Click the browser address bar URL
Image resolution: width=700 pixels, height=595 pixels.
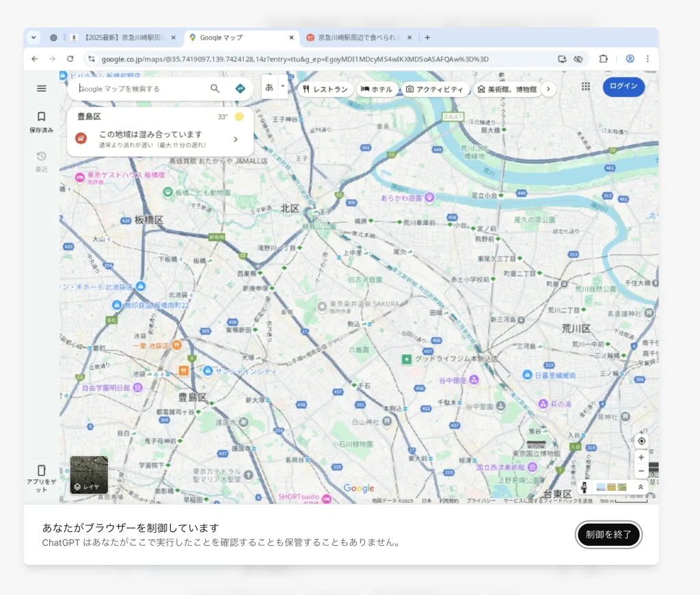[295, 59]
